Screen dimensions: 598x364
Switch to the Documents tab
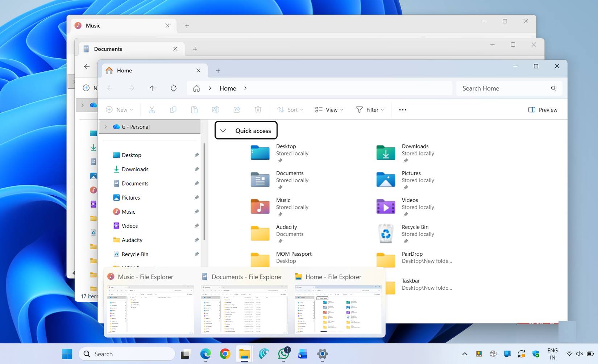pos(108,49)
